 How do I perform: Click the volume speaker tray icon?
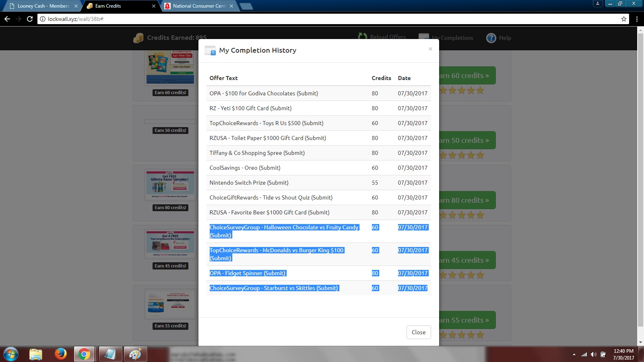(x=594, y=354)
